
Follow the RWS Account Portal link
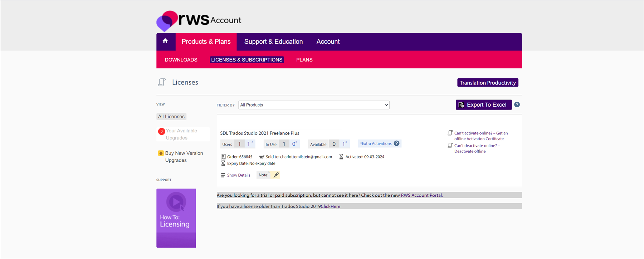pyautogui.click(x=421, y=195)
